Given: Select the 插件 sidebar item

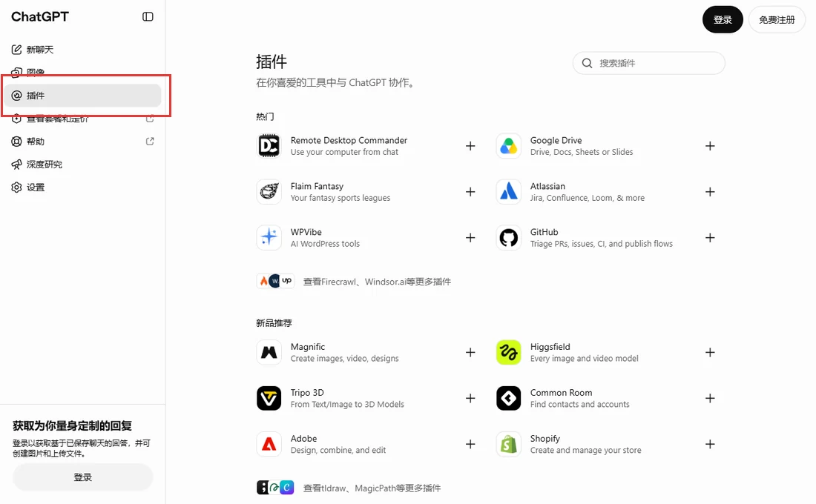Looking at the screenshot, I should 83,95.
